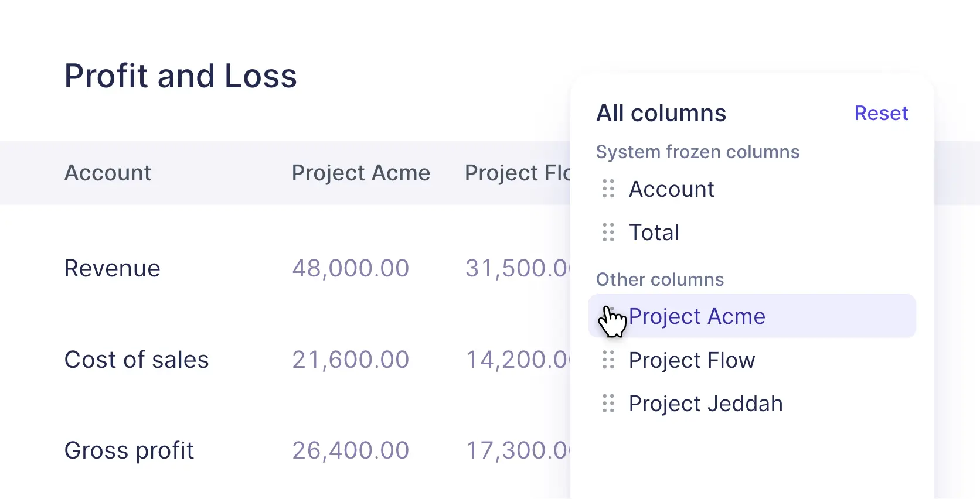Click the Other columns section label
Image resolution: width=980 pixels, height=499 pixels.
click(660, 279)
